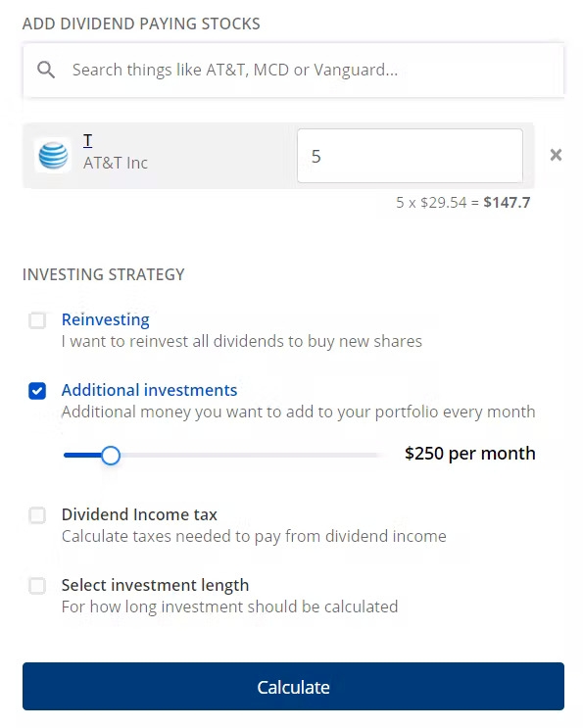Screen dimensions: 583x728
Task: Click the Reinvesting label text
Action: click(x=106, y=319)
